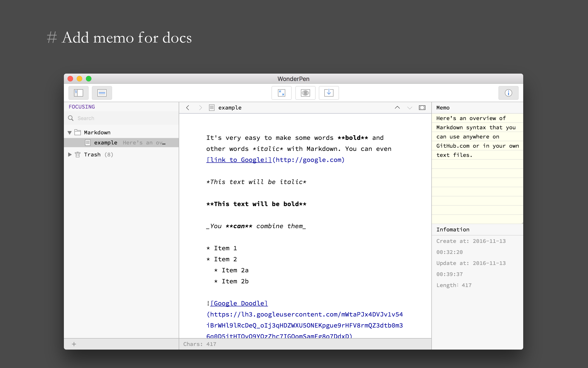Click the Trash (8) label

click(98, 155)
